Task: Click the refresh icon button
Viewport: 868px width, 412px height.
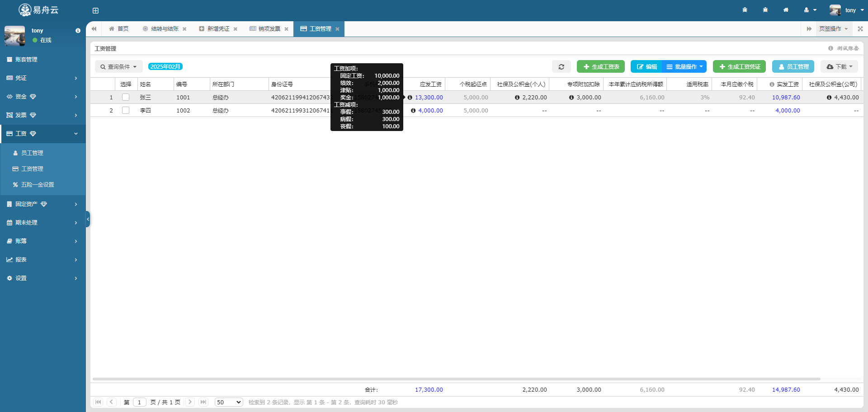Action: tap(561, 66)
